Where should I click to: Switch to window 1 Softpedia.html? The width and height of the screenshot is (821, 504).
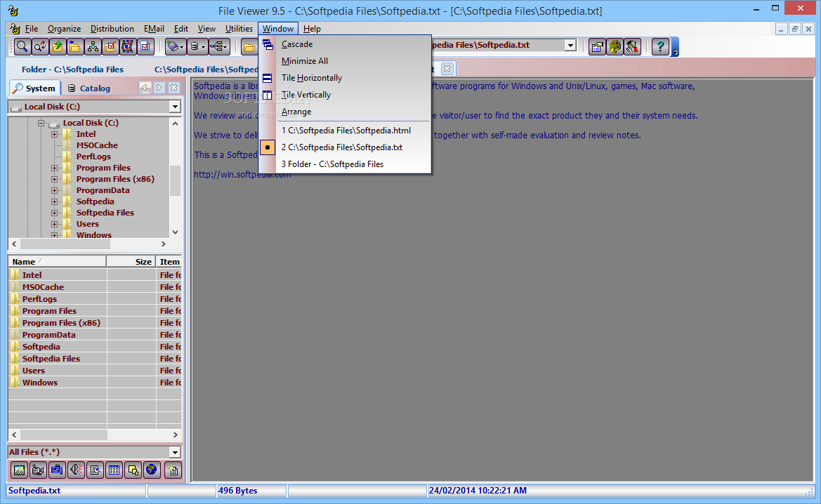click(x=345, y=131)
